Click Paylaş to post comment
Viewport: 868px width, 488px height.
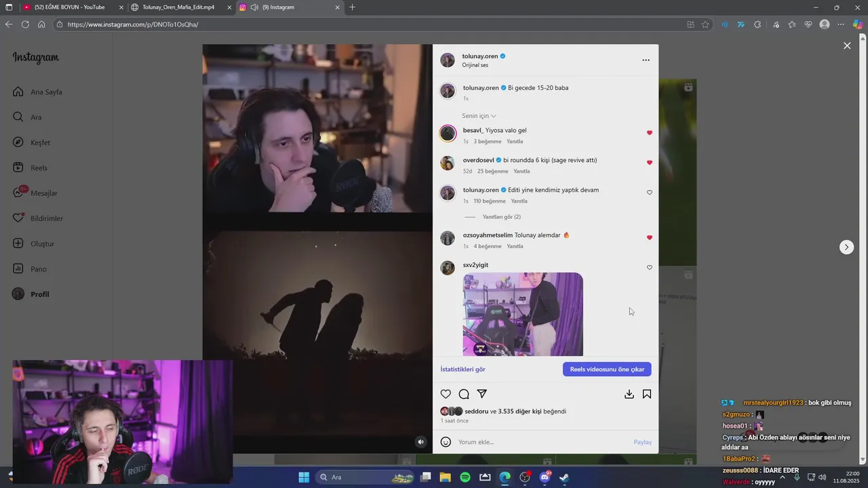(x=642, y=442)
